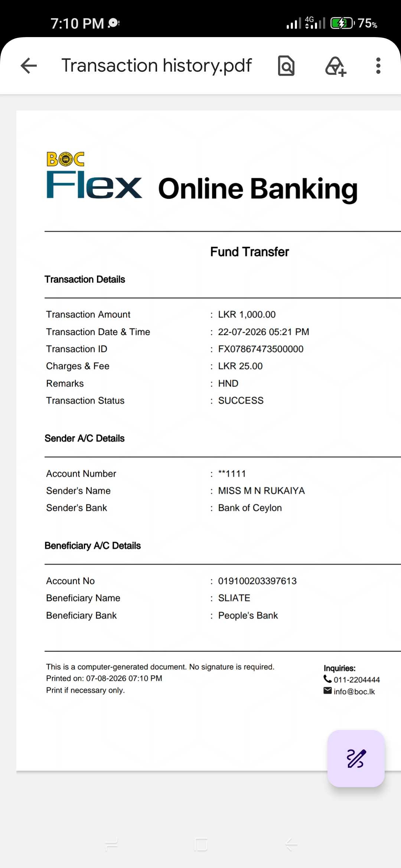Tap the battery indicator in status bar

click(342, 23)
